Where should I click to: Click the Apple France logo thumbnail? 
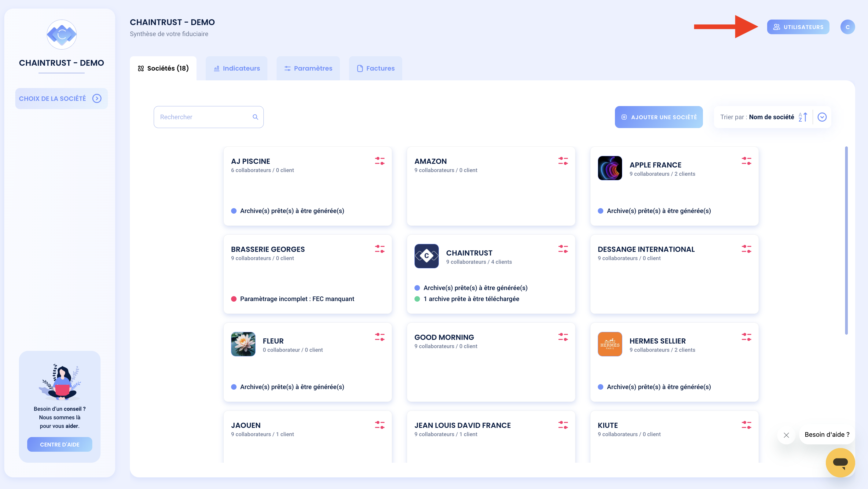[x=609, y=168]
